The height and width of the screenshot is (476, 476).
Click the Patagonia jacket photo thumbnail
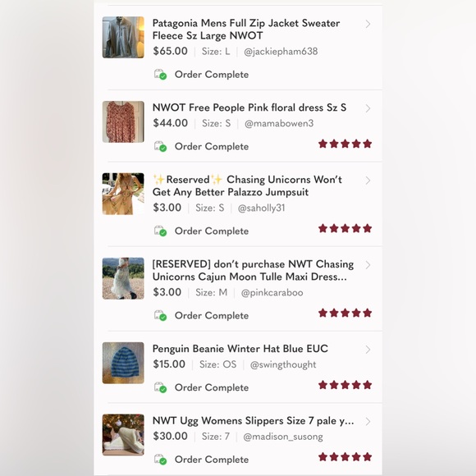tap(123, 37)
